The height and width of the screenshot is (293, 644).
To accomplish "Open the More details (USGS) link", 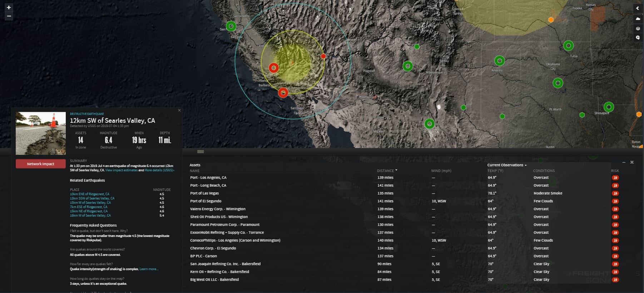I will pos(159,170).
